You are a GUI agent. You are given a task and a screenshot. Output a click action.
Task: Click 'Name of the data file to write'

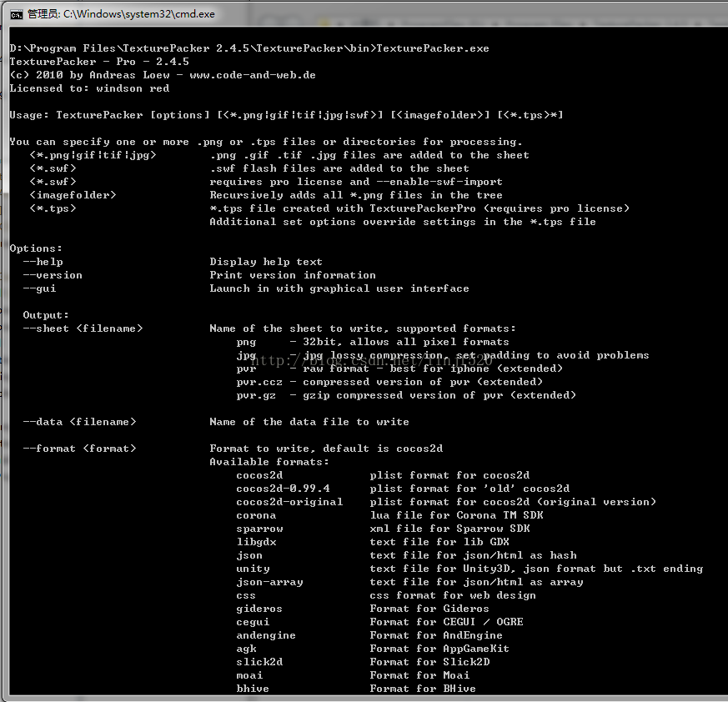click(309, 422)
